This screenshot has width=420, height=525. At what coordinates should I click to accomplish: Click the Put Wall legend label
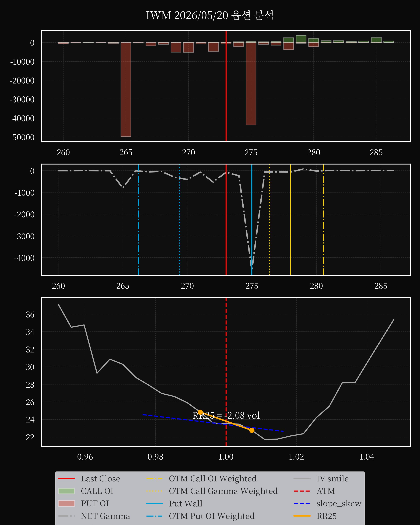pos(185,503)
